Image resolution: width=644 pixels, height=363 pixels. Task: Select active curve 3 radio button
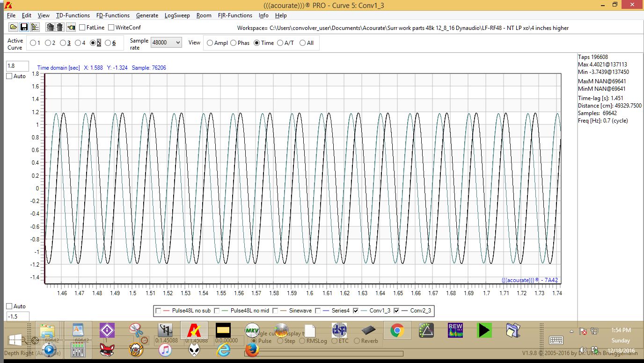[63, 43]
